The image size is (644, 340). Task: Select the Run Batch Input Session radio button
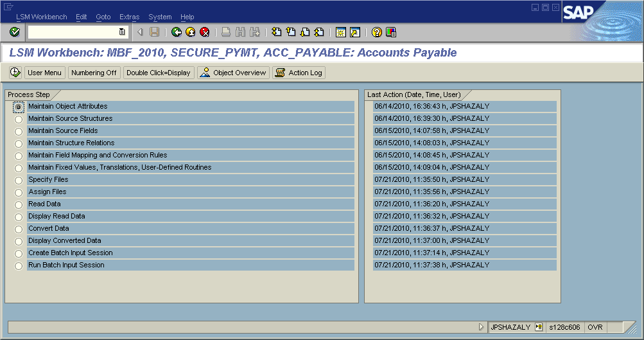click(x=19, y=266)
